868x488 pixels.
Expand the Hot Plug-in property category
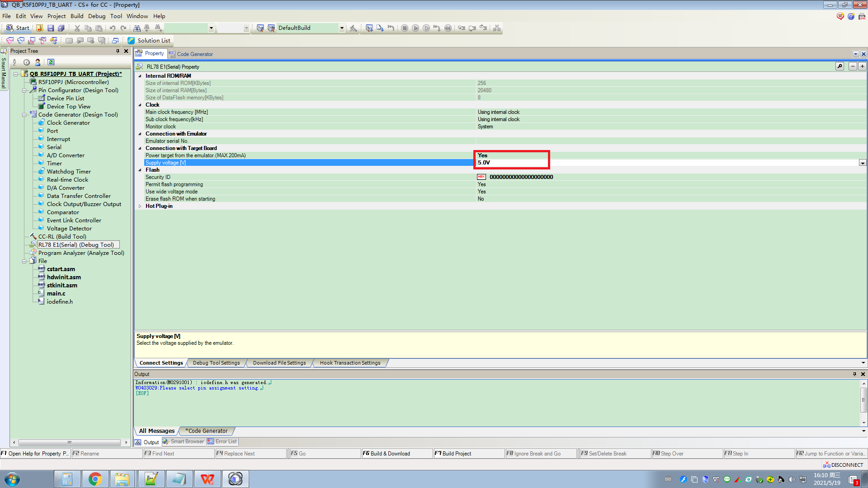coord(140,206)
